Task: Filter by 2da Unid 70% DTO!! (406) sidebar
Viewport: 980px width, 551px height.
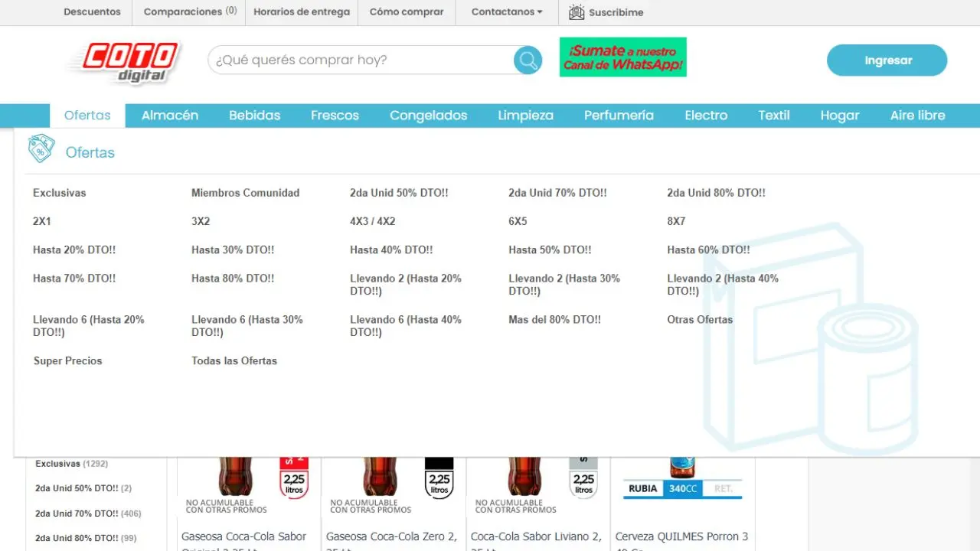Action: tap(88, 514)
